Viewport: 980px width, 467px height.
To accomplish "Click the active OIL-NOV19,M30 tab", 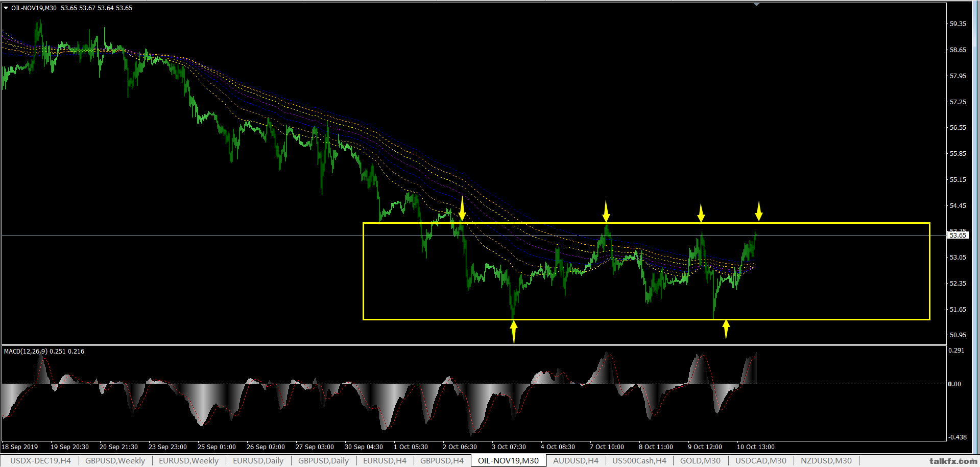I will (508, 460).
